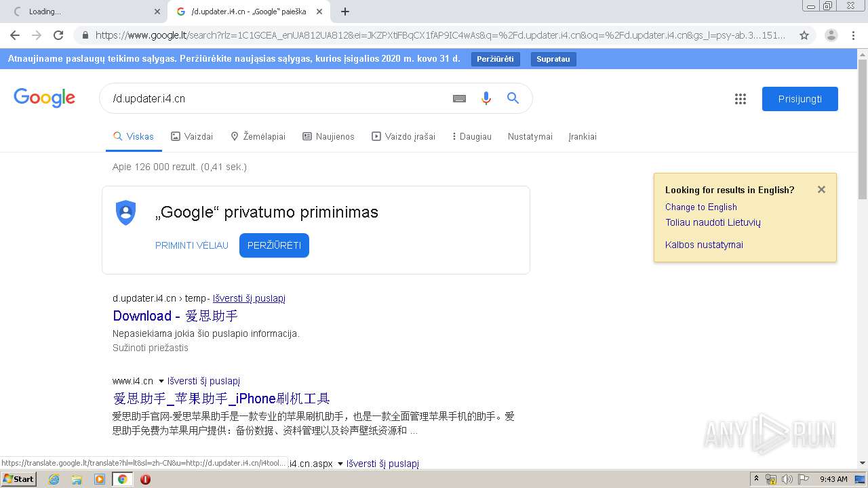Expand the Daugiau more menu

(471, 136)
